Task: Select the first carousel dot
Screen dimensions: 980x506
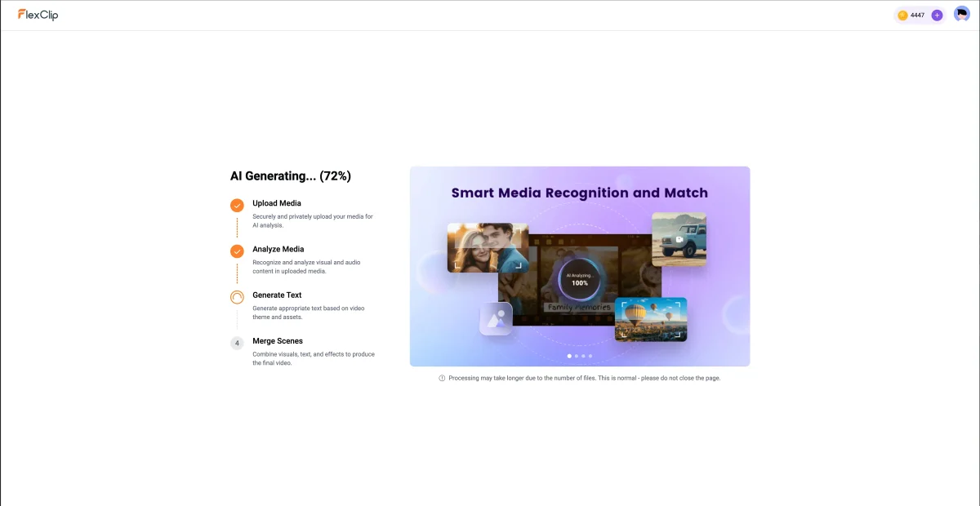Action: tap(569, 356)
